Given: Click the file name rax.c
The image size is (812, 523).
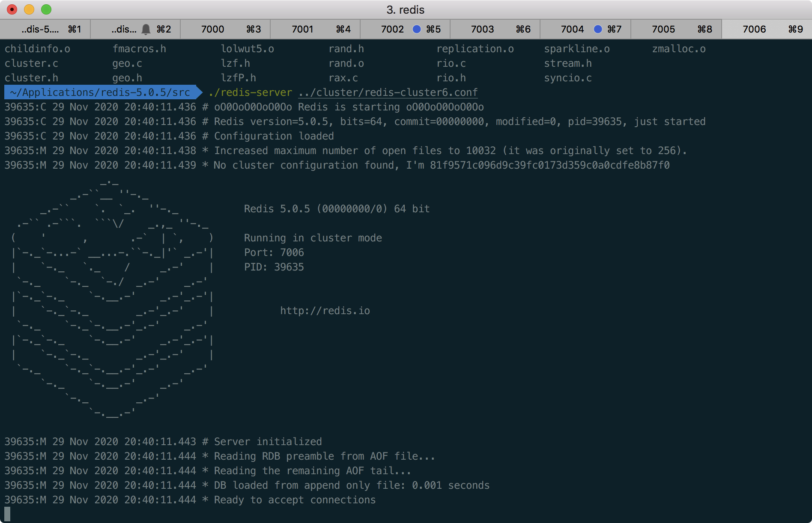Looking at the screenshot, I should tap(343, 78).
